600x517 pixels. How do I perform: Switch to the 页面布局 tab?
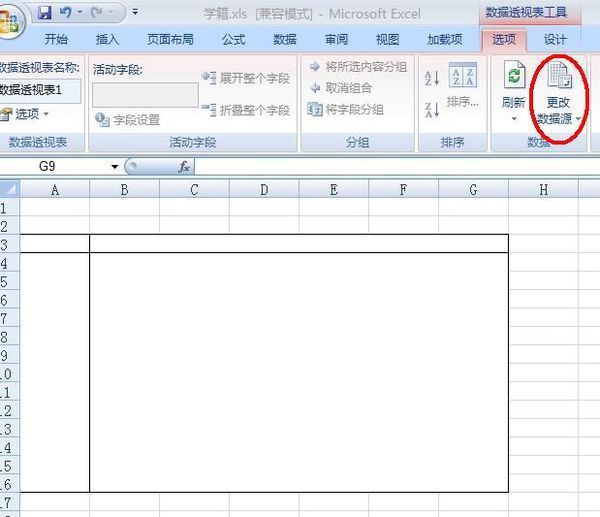pos(170,39)
